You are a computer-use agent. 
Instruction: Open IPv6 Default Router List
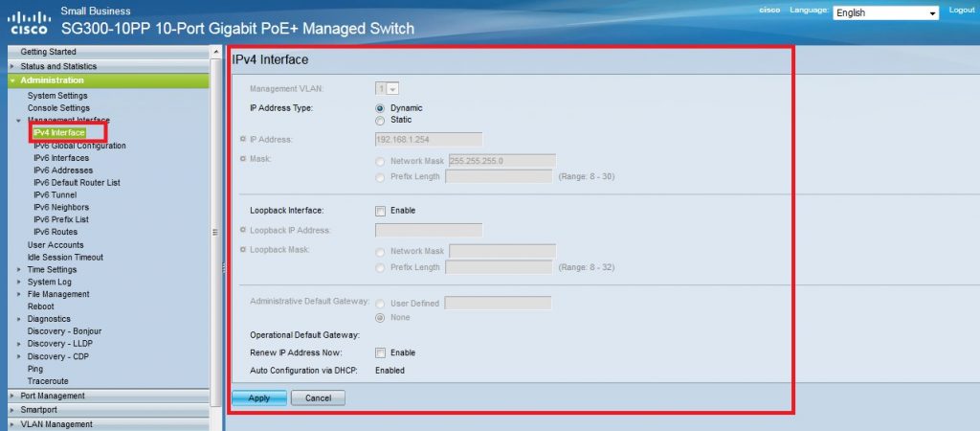[x=77, y=183]
